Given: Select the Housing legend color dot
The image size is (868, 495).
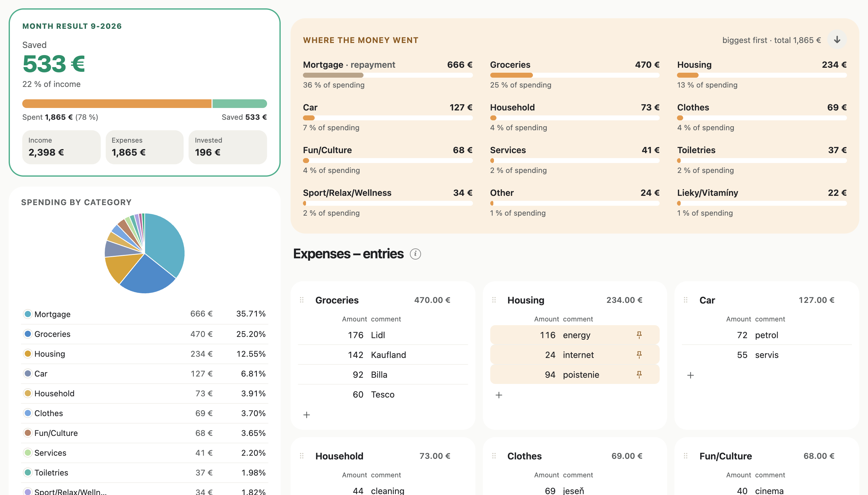Looking at the screenshot, I should [x=28, y=354].
